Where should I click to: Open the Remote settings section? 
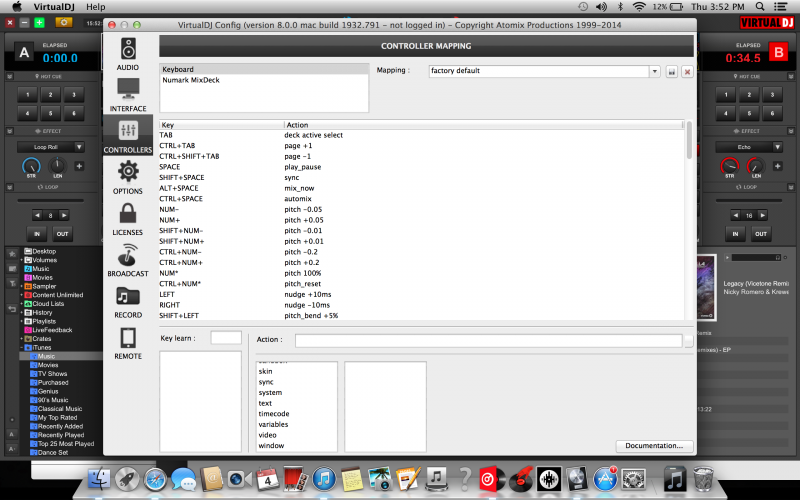[x=128, y=342]
